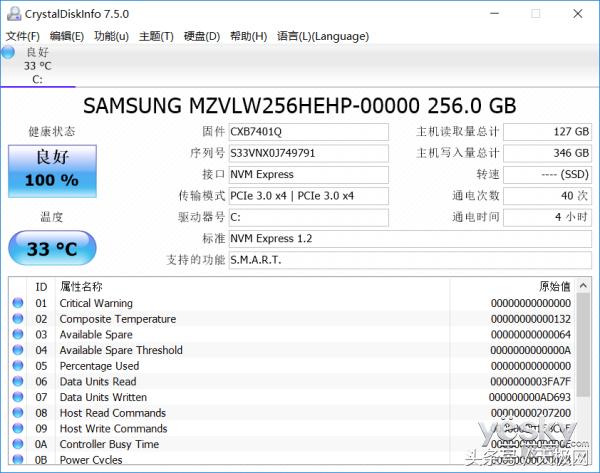Screen dimensions: 600x473
Task: Click the attribute list vertical scrollbar thumb
Action: [x=583, y=345]
